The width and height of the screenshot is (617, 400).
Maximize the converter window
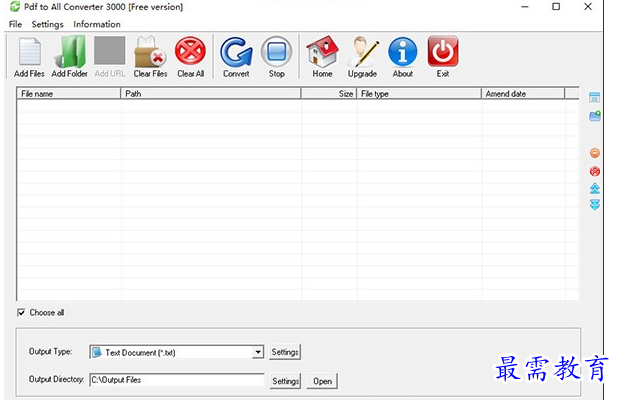(556, 7)
